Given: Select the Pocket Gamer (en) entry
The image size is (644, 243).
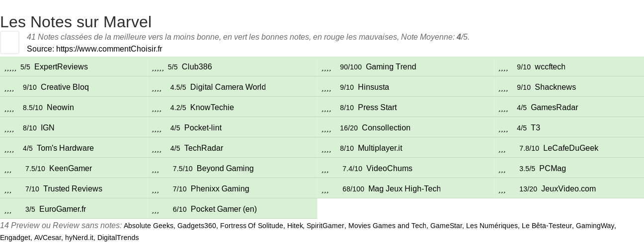Looking at the screenshot, I should click(x=232, y=209).
